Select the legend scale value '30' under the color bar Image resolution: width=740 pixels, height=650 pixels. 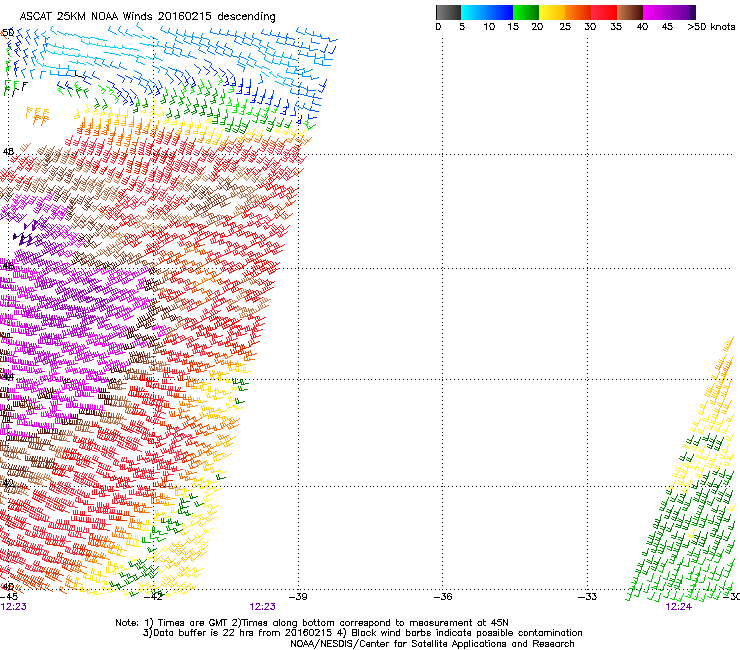(590, 27)
